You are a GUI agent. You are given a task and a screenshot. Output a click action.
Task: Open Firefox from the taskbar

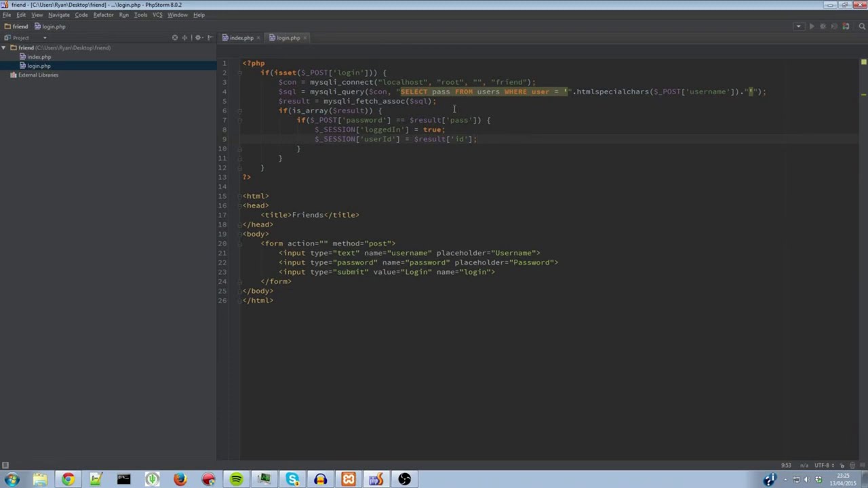click(180, 479)
